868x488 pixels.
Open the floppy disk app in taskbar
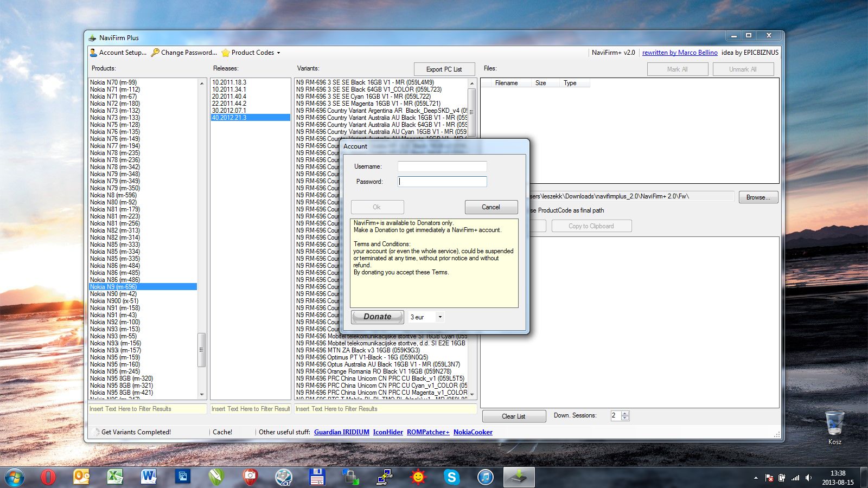(x=317, y=477)
